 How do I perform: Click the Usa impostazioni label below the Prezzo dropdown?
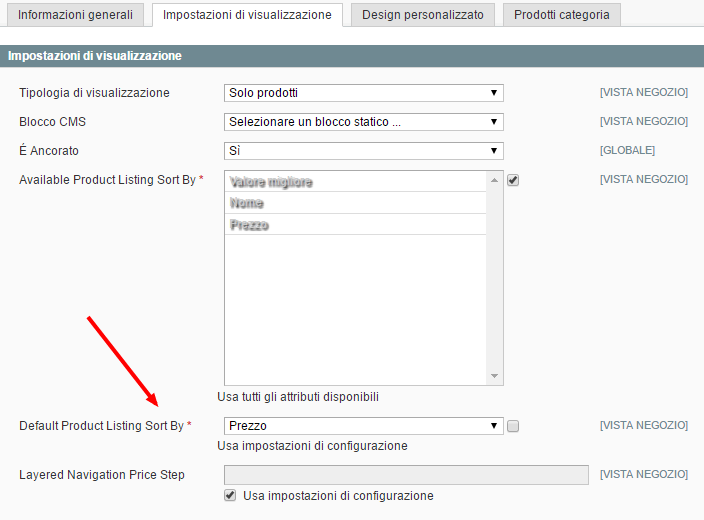coord(312,446)
